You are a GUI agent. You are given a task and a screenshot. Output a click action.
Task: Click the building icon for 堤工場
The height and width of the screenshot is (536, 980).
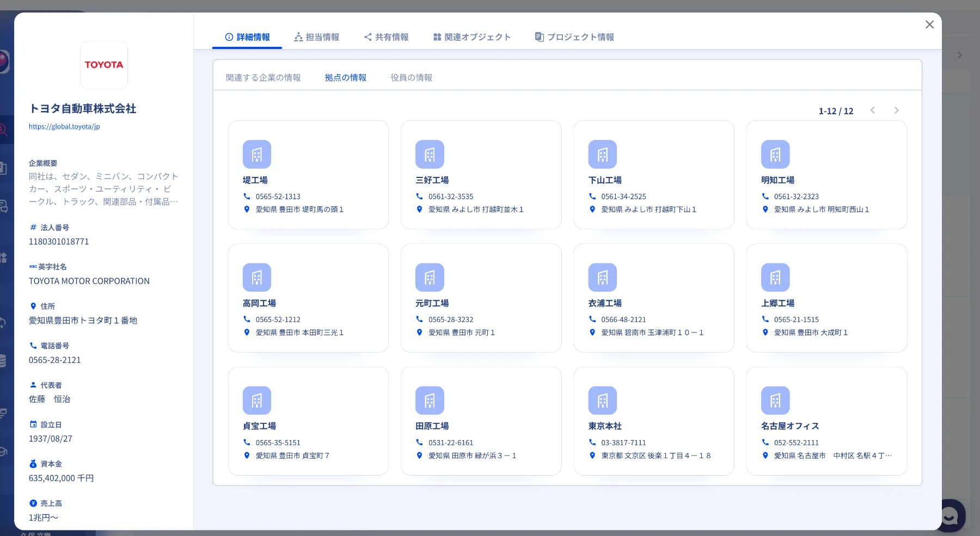pos(256,155)
